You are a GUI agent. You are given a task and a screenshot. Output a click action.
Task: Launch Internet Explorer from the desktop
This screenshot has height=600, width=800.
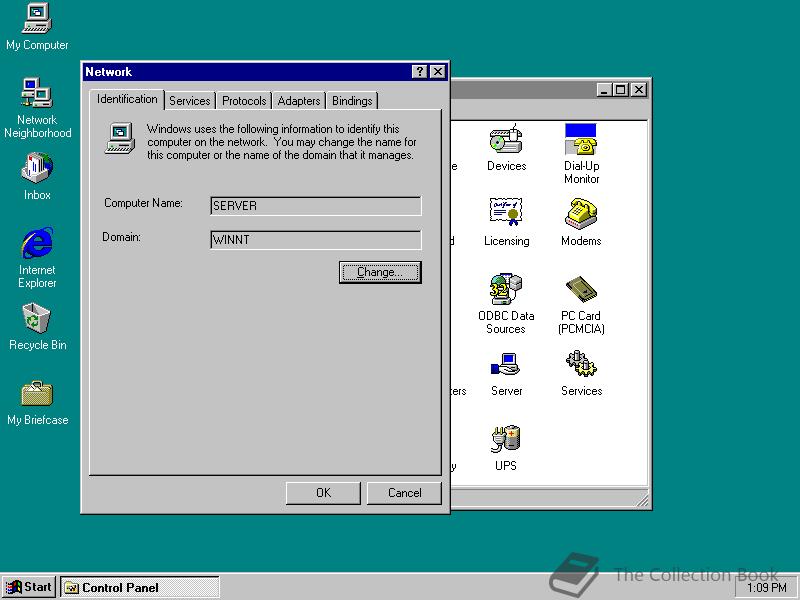(x=37, y=258)
